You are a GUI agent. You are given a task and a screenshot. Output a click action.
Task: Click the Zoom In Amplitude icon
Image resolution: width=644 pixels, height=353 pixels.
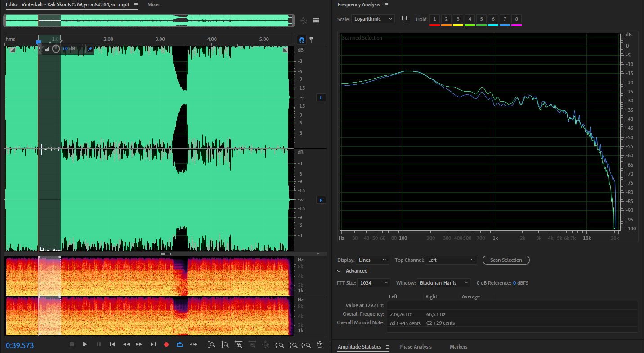[x=212, y=344]
